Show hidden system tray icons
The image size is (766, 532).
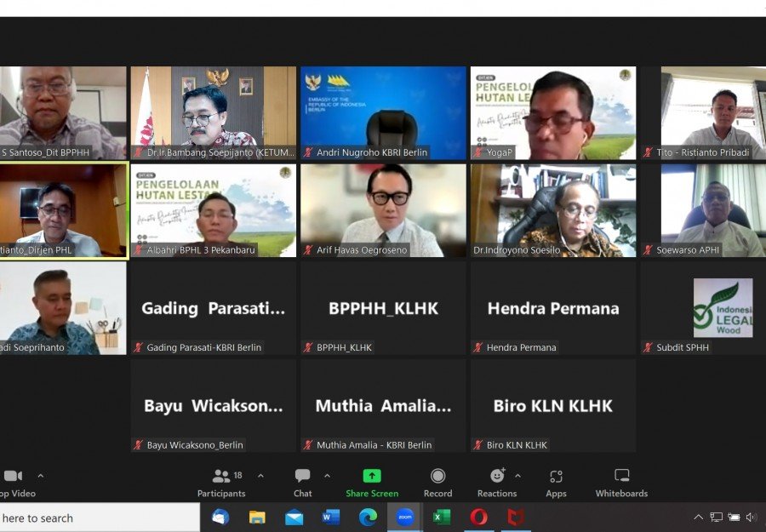point(698,517)
